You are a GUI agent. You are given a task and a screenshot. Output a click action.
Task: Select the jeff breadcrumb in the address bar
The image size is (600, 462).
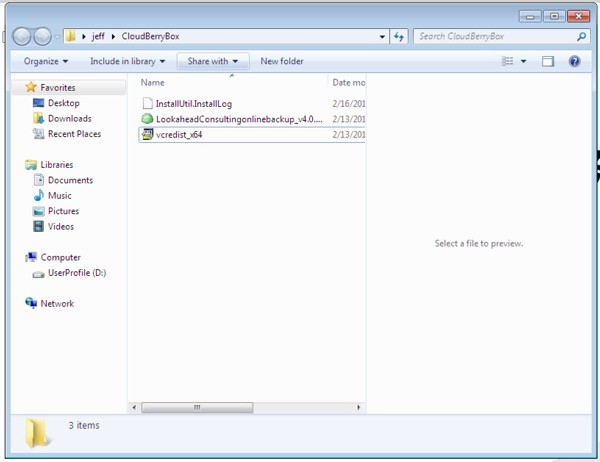click(x=98, y=36)
